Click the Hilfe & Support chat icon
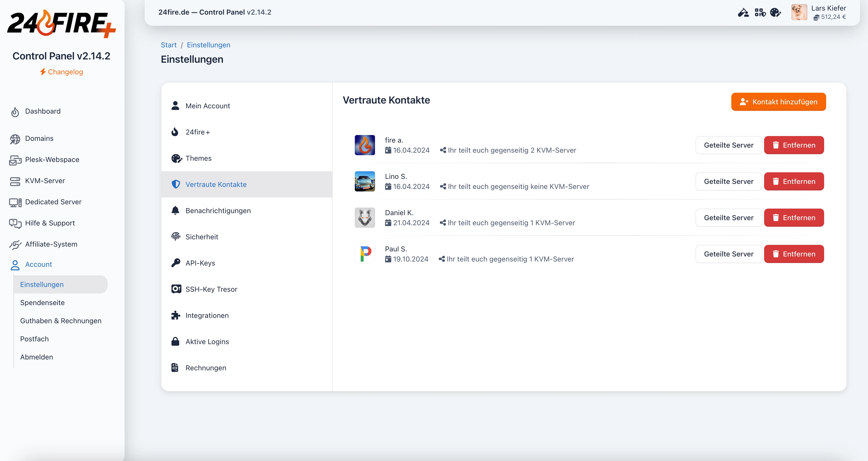Viewport: 868px width, 461px height. tap(15, 223)
